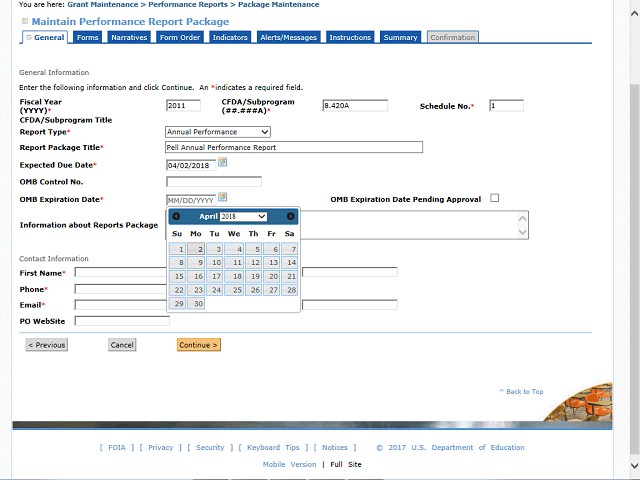Open the calendar year 2018 dropdown
The width and height of the screenshot is (640, 480).
243,216
